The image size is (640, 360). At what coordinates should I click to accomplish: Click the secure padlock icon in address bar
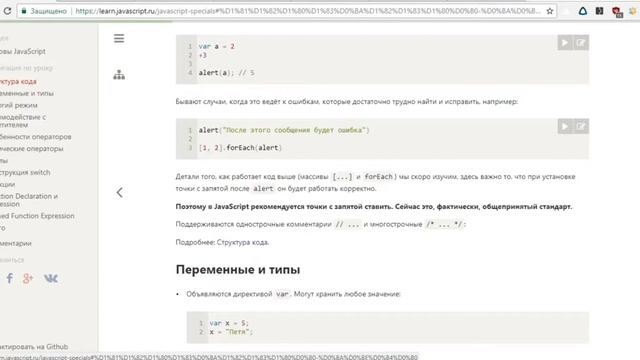[24, 11]
